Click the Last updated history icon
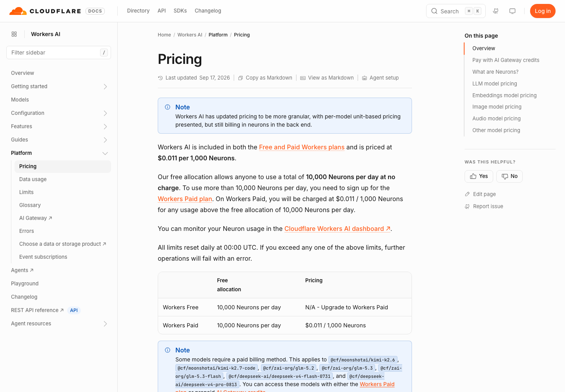This screenshot has height=392, width=565. coord(160,78)
